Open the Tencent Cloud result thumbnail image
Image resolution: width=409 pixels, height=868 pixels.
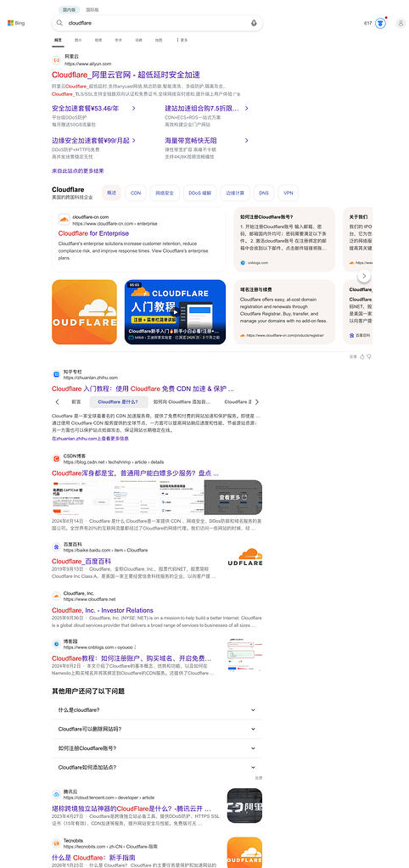[244, 805]
